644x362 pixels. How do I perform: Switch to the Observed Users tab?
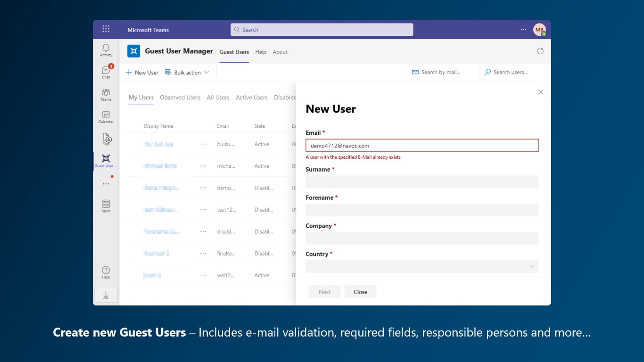click(x=180, y=98)
